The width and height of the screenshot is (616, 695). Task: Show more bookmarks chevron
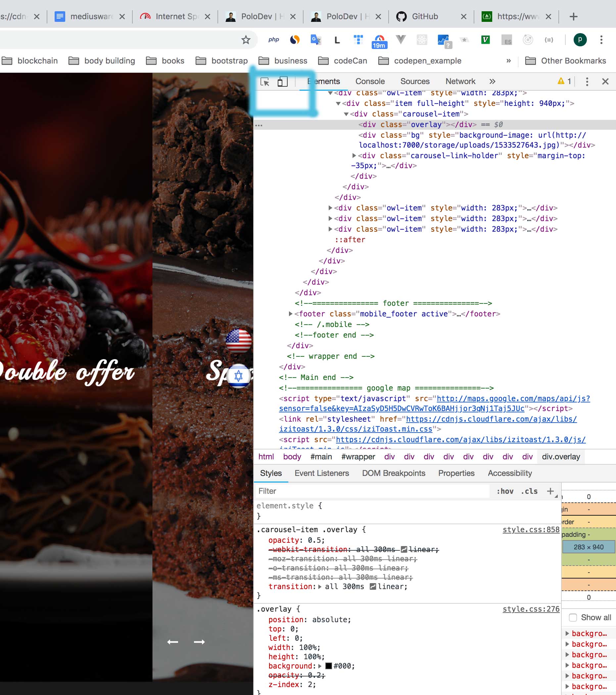(x=508, y=61)
